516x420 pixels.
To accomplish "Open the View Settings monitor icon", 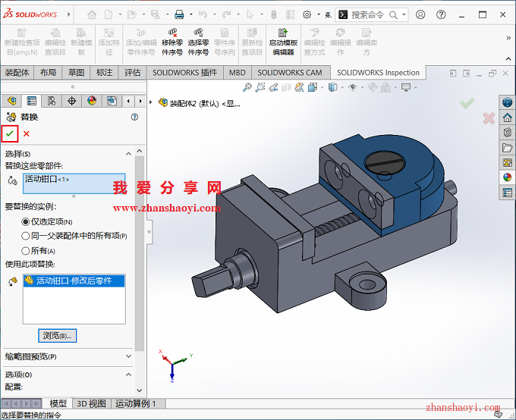I will (x=406, y=87).
